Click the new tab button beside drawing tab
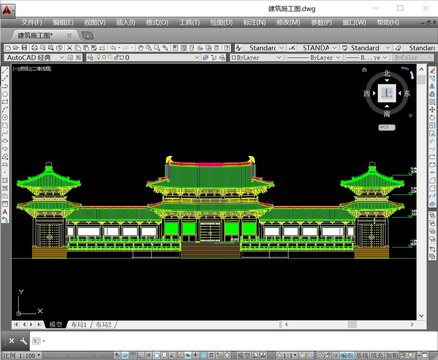The width and height of the screenshot is (438, 360). tap(87, 36)
